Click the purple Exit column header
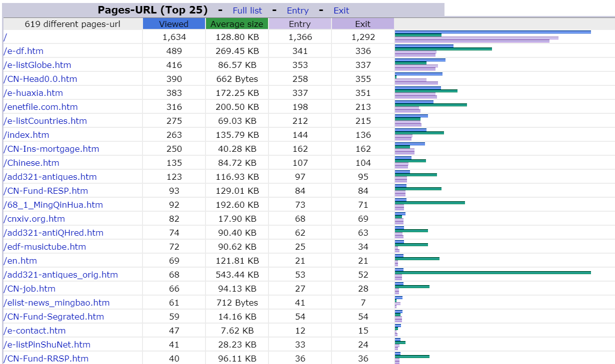 [x=363, y=23]
